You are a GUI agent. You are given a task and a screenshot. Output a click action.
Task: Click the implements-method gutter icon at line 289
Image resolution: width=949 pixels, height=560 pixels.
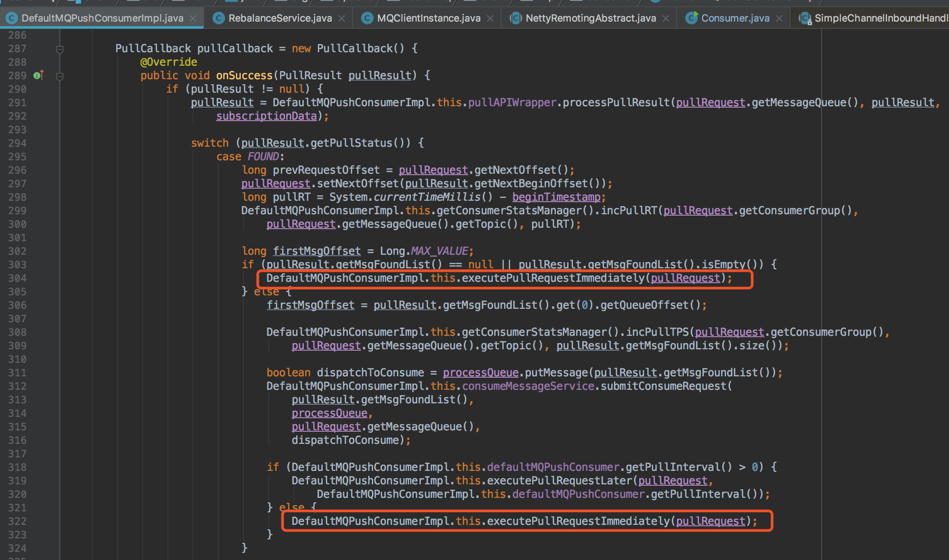tap(38, 75)
